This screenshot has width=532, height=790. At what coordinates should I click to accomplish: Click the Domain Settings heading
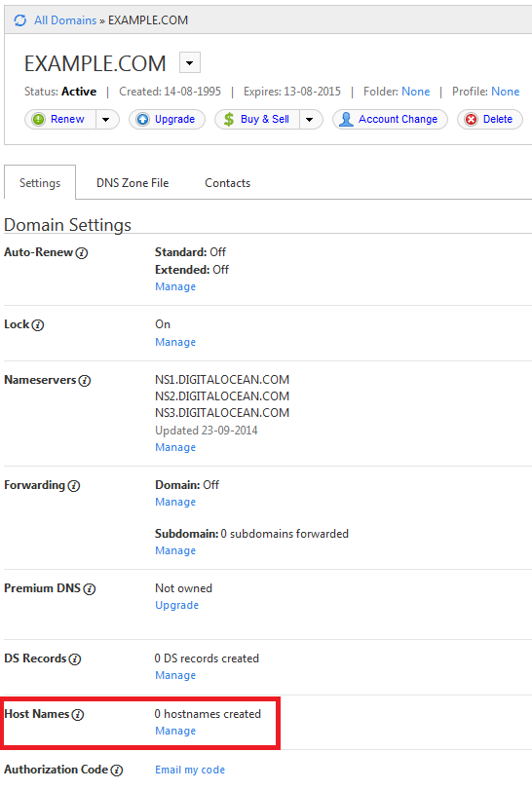point(67,225)
